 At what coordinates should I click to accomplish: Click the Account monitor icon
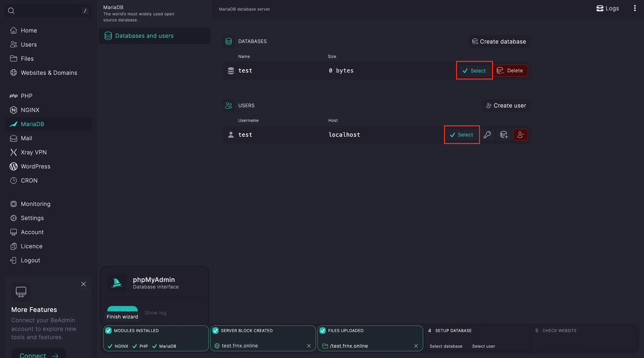coord(14,232)
